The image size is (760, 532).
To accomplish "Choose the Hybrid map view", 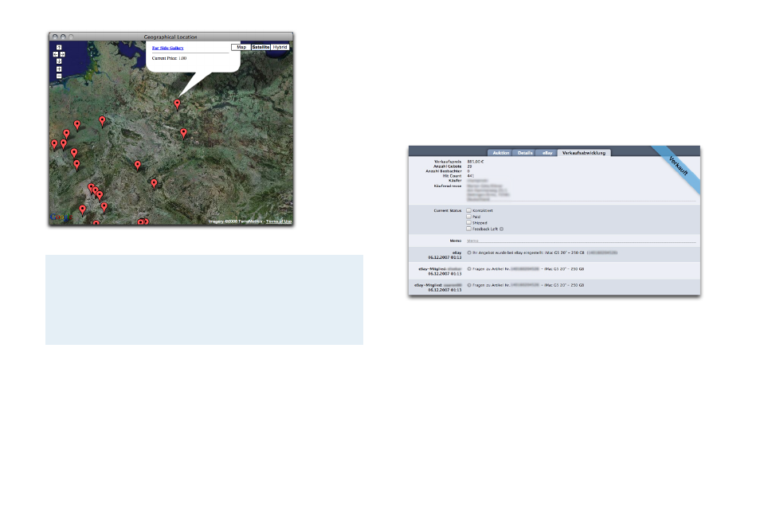I will (x=280, y=48).
